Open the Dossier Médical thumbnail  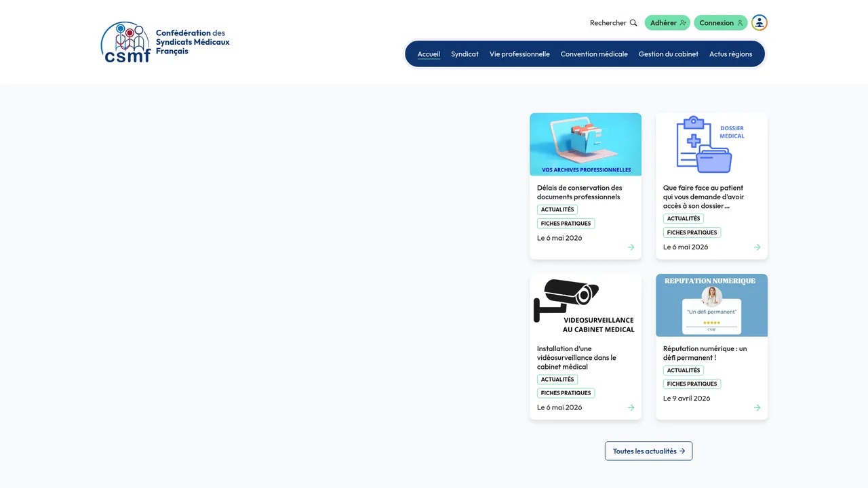coord(711,144)
